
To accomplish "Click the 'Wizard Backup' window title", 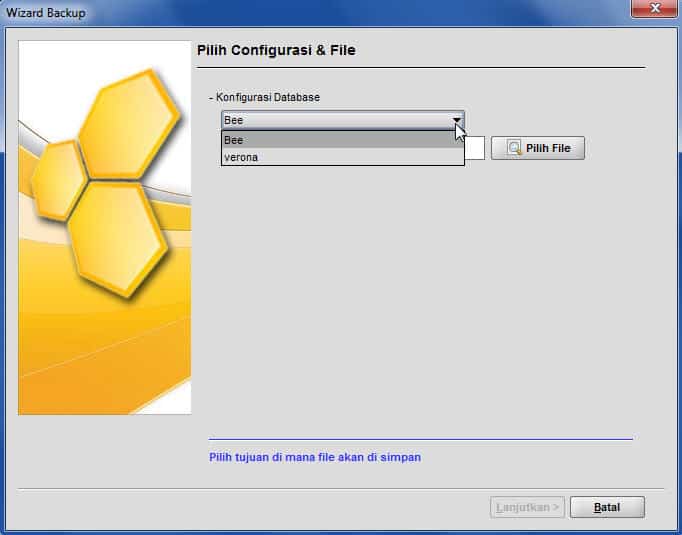I will tap(46, 13).
